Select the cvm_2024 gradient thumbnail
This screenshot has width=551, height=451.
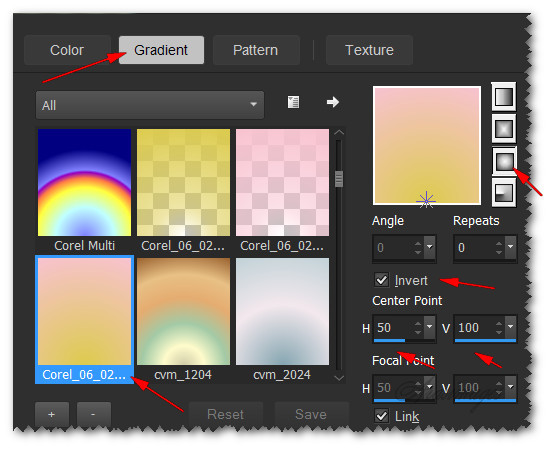(283, 312)
